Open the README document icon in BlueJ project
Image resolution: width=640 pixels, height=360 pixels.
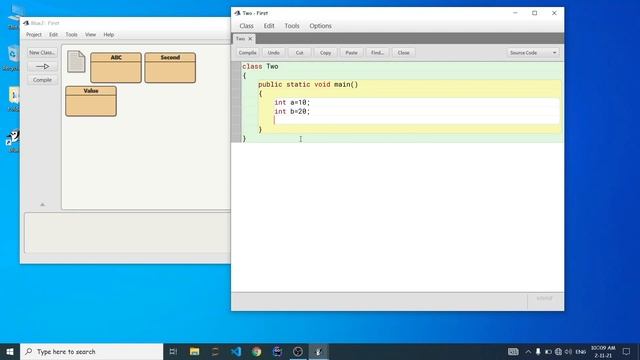(76, 62)
